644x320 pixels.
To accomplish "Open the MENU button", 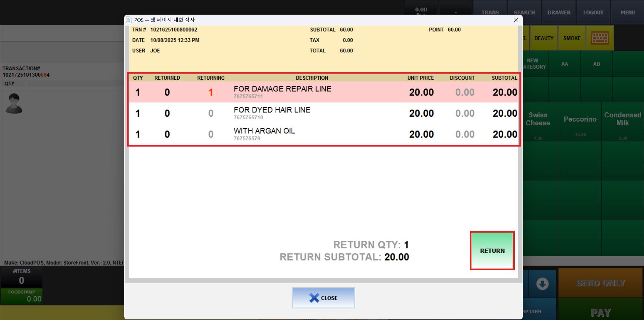I will [x=627, y=12].
